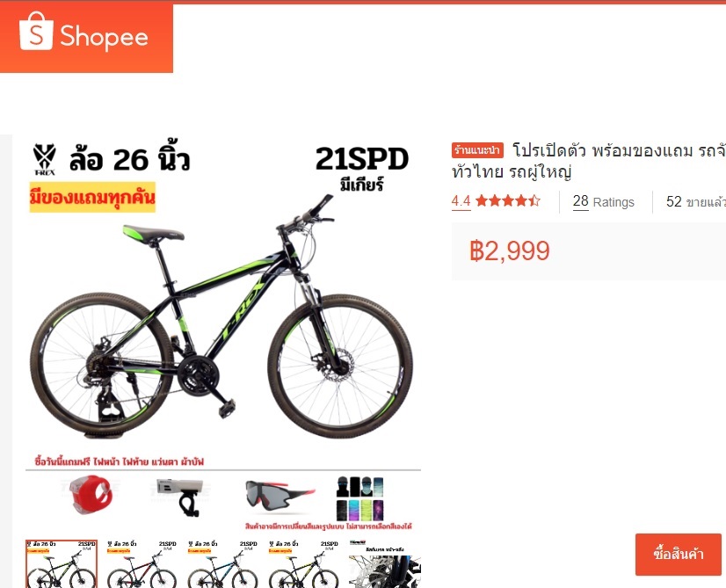
Task: Click the Shopee wordmark text
Action: (104, 37)
